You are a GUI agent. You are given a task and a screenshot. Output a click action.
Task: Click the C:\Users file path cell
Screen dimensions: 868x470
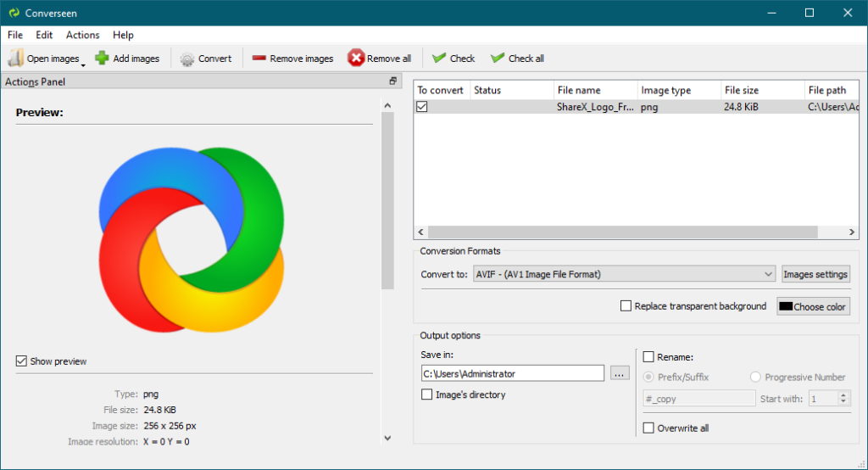point(832,106)
